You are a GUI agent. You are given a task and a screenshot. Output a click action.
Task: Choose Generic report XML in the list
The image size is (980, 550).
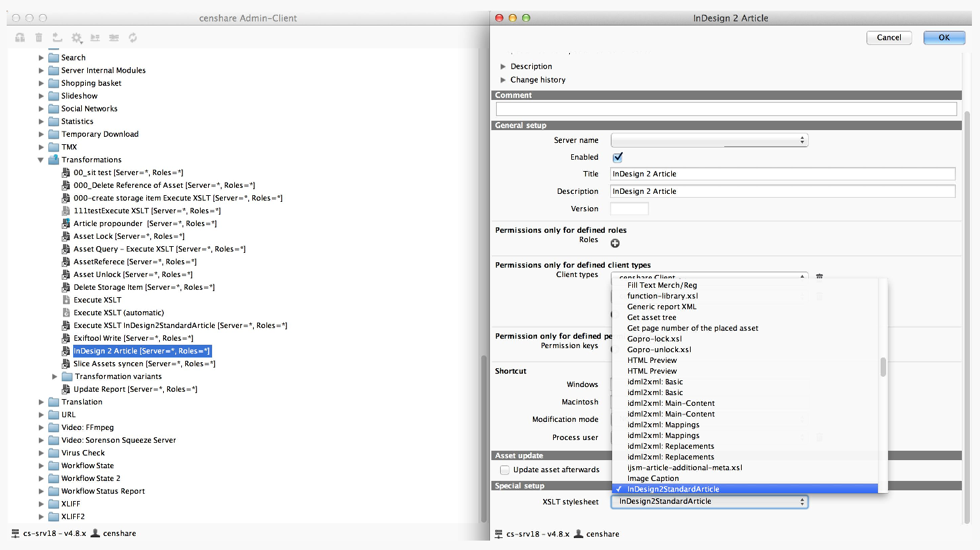coord(661,307)
